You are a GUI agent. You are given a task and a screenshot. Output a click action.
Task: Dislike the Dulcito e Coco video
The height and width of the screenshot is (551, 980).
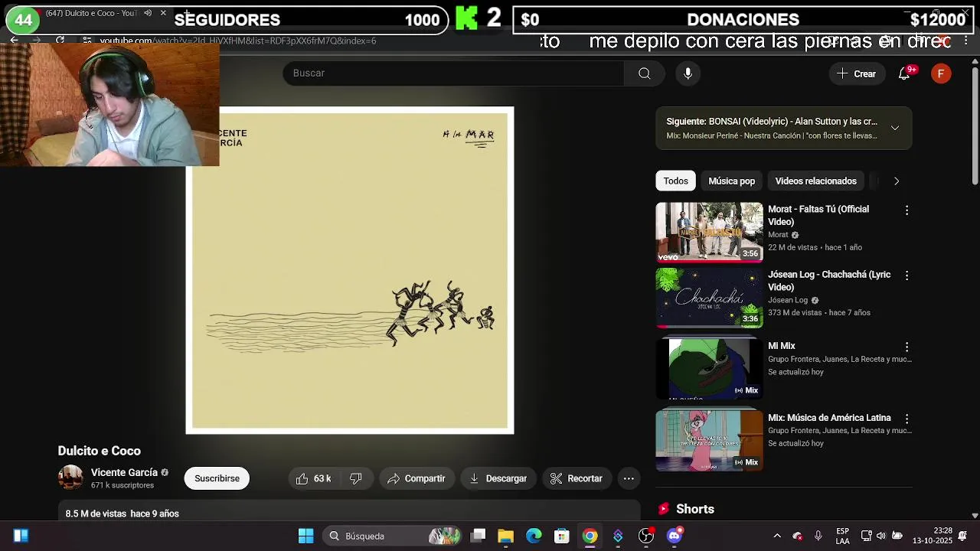(x=356, y=478)
